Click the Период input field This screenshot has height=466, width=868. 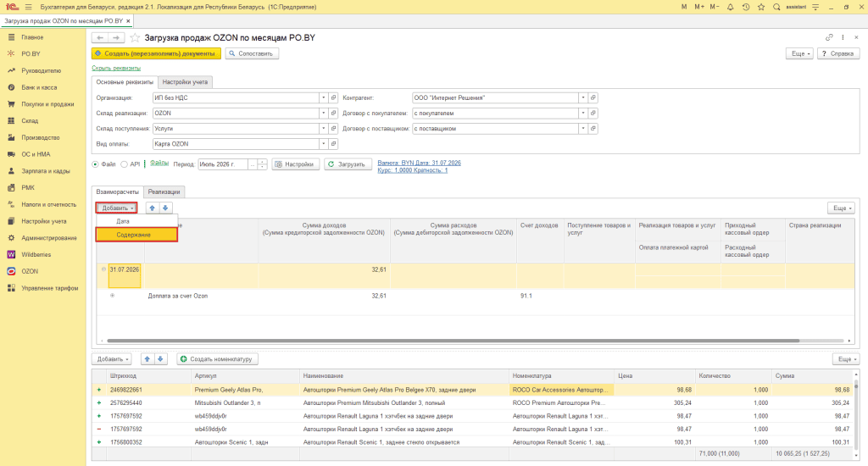[223, 164]
